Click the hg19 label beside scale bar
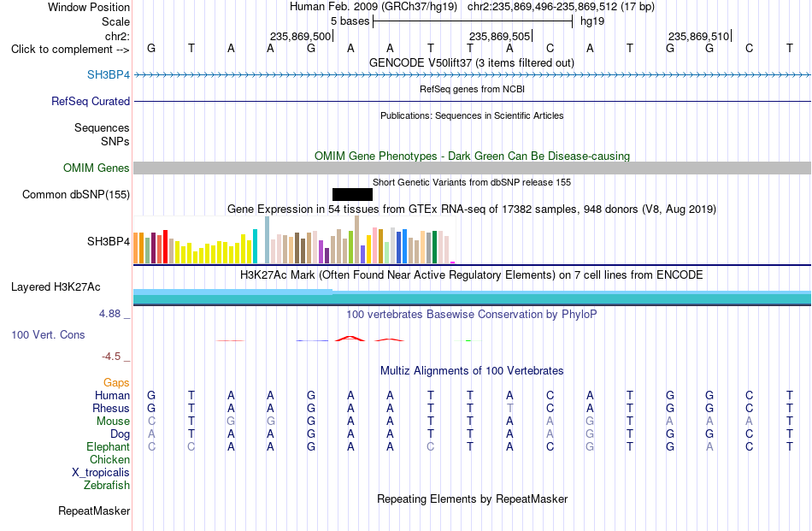812x531 pixels. [x=592, y=21]
